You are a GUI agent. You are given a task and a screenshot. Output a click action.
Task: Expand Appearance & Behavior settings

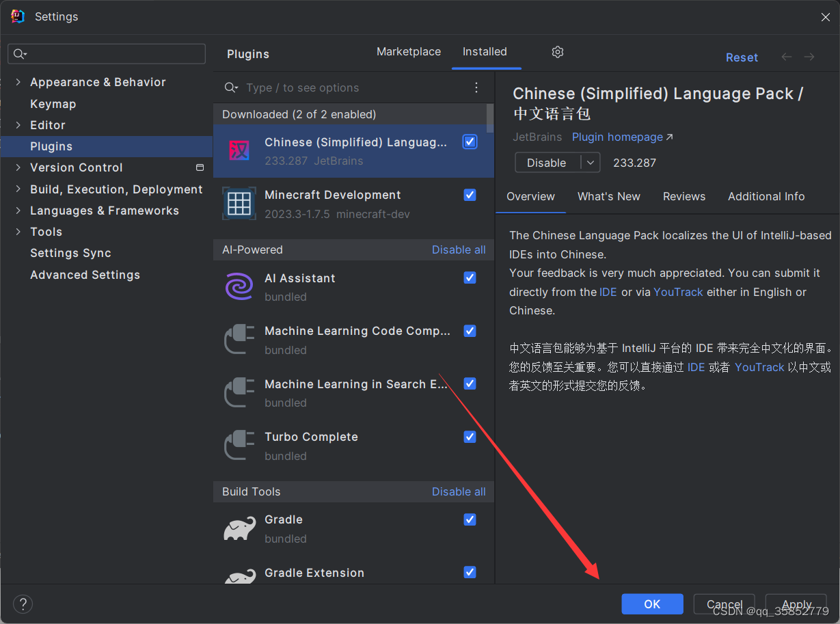click(18, 82)
